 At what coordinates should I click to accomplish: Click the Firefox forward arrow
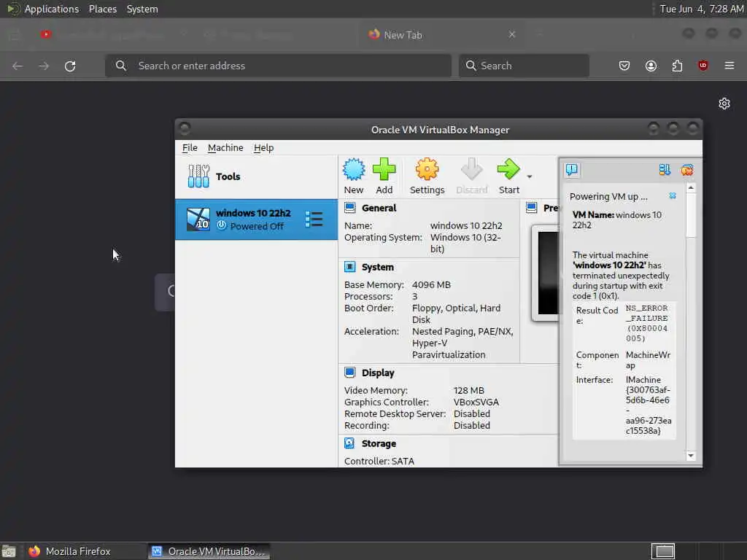[44, 66]
